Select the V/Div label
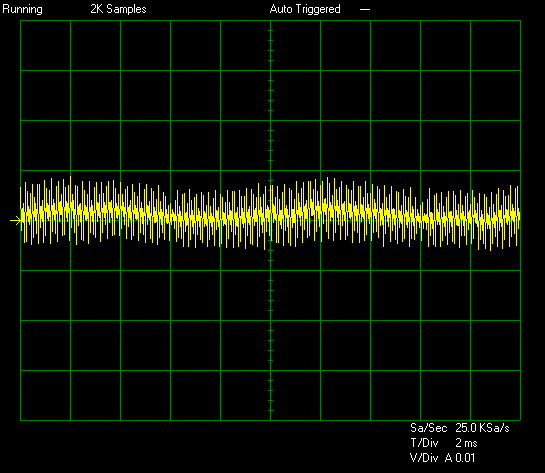The width and height of the screenshot is (545, 473). click(x=424, y=458)
